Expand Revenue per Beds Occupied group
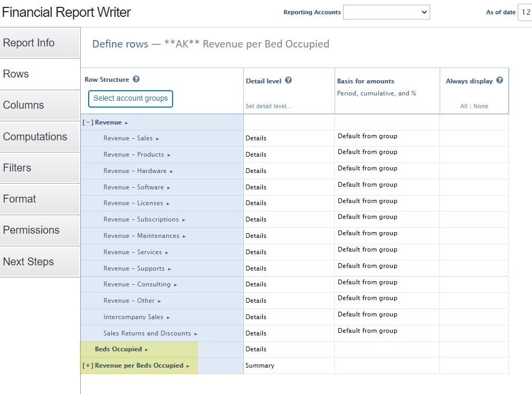 [x=88, y=366]
